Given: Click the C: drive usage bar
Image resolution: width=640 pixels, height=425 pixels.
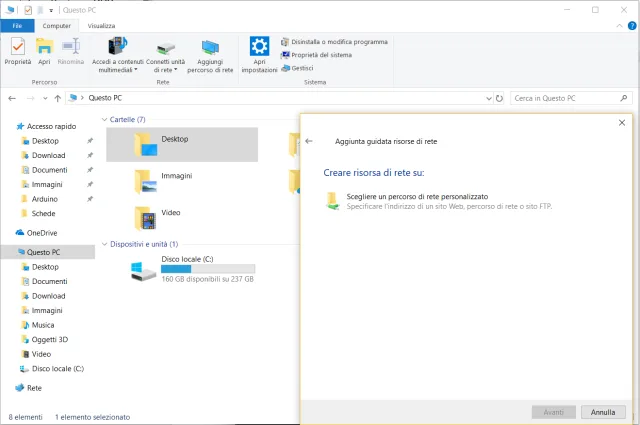Looking at the screenshot, I should (208, 269).
